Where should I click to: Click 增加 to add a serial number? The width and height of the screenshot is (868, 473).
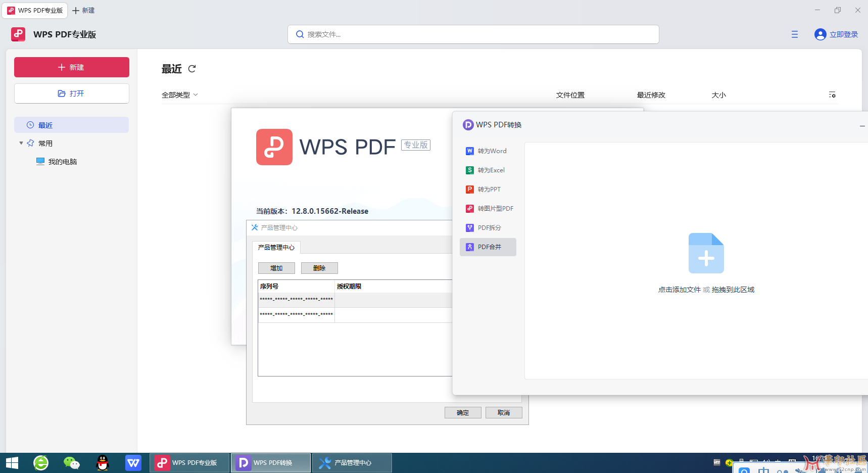(x=276, y=268)
